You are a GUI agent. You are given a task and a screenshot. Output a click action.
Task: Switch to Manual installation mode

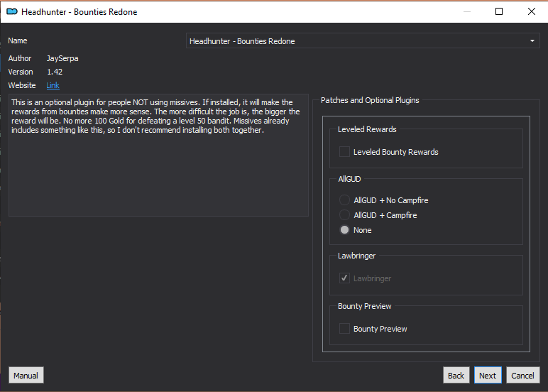[26, 375]
